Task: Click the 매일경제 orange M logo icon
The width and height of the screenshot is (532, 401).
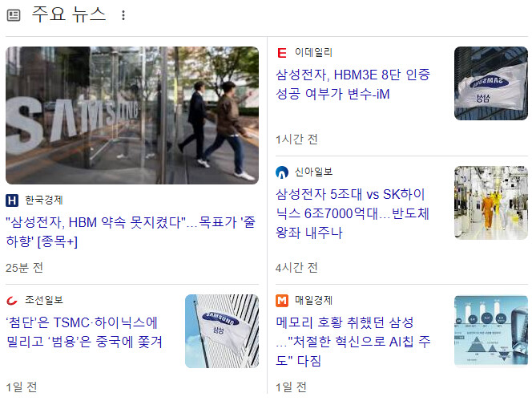Action: 282,301
